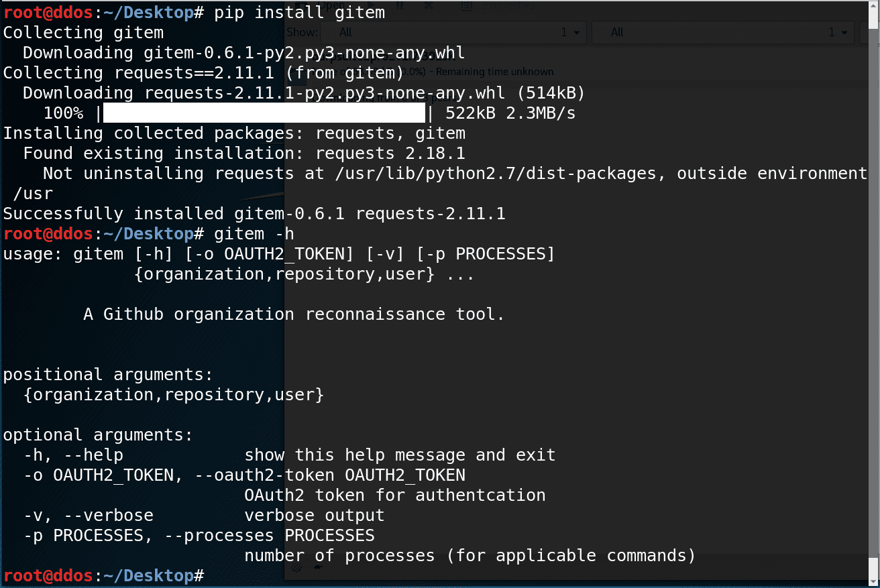Click the '522kB 2.3MB/s' speed text
Viewport: 880px width, 588px height.
coord(510,113)
